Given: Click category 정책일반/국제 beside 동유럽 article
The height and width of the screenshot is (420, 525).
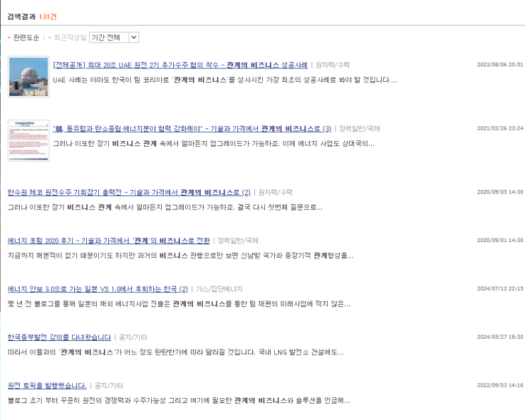Looking at the screenshot, I should (359, 128).
